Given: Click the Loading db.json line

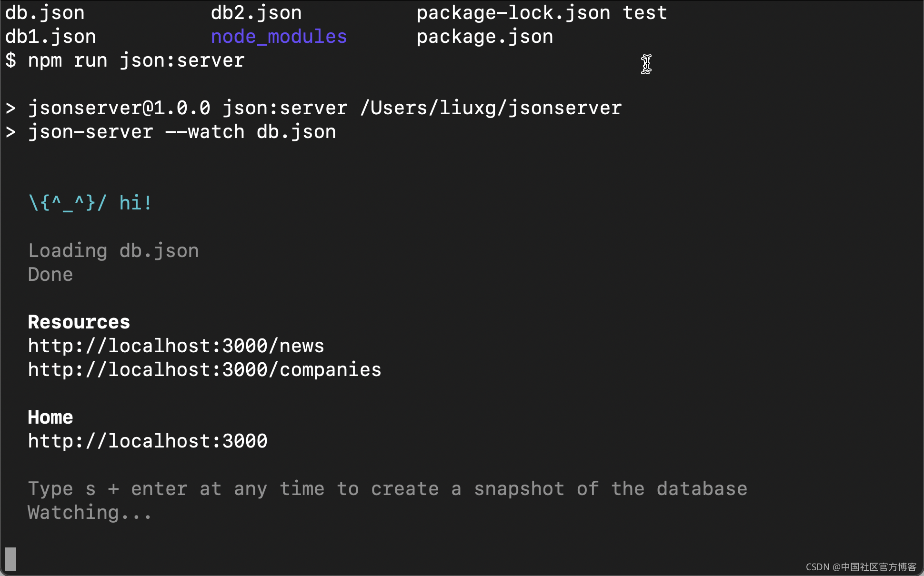Looking at the screenshot, I should pyautogui.click(x=113, y=251).
